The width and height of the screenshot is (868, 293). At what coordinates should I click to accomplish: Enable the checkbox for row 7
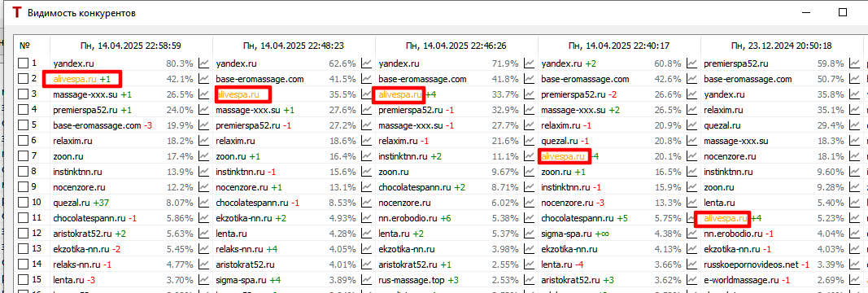[22, 157]
